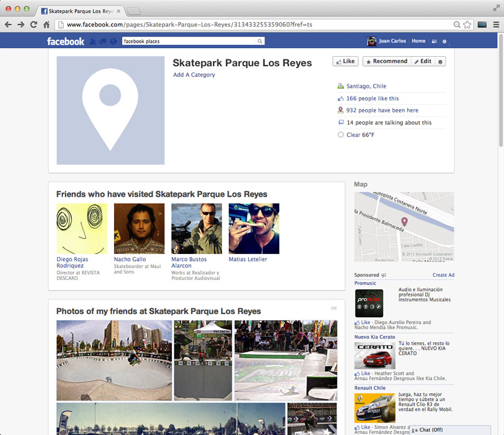
Task: Open Juan Carlos profile name link
Action: (x=392, y=41)
